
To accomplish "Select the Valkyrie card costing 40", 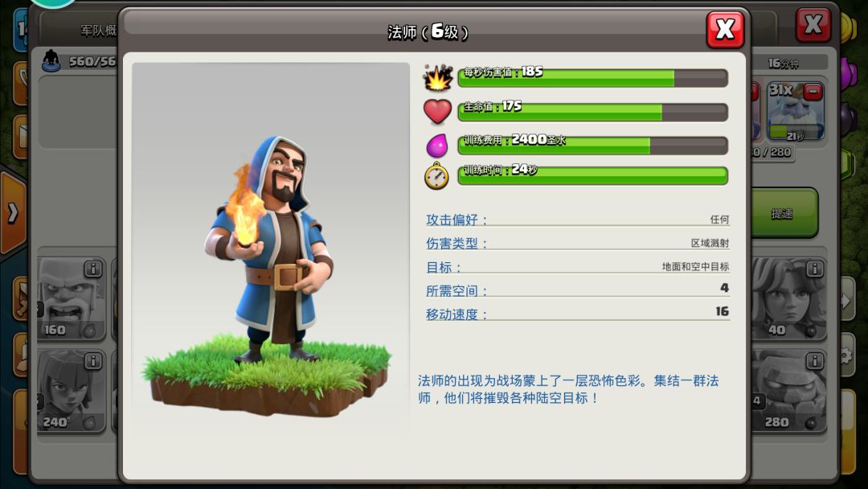I will coord(789,298).
